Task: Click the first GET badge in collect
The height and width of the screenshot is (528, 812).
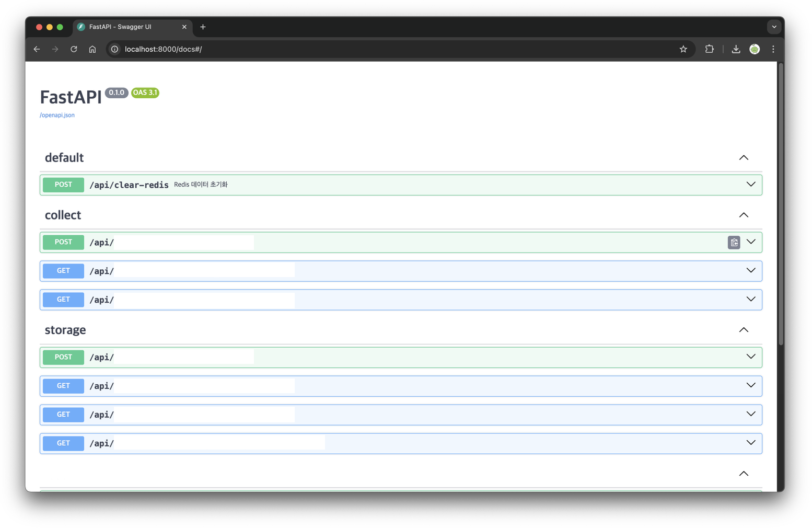Action: 63,271
